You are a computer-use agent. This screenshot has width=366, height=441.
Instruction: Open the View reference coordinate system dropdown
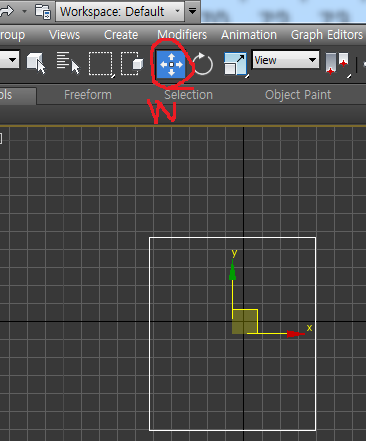[x=285, y=60]
